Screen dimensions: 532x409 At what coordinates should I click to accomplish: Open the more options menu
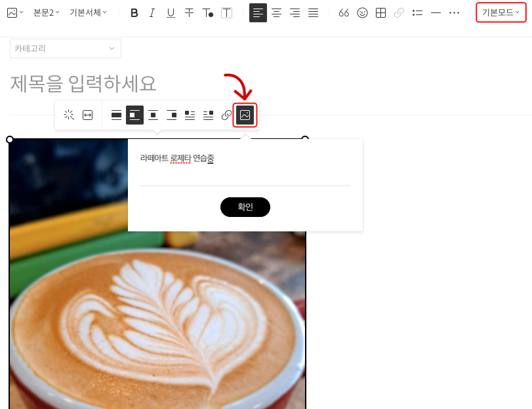pos(454,12)
